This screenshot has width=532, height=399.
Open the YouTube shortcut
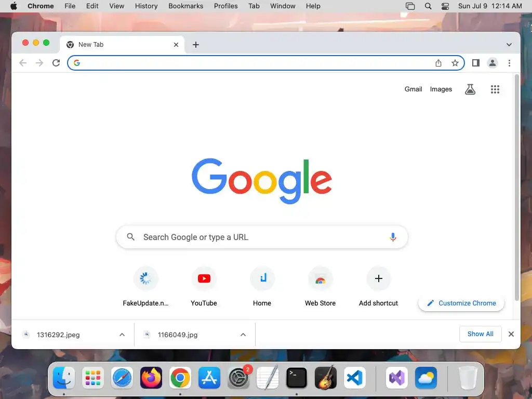(204, 287)
